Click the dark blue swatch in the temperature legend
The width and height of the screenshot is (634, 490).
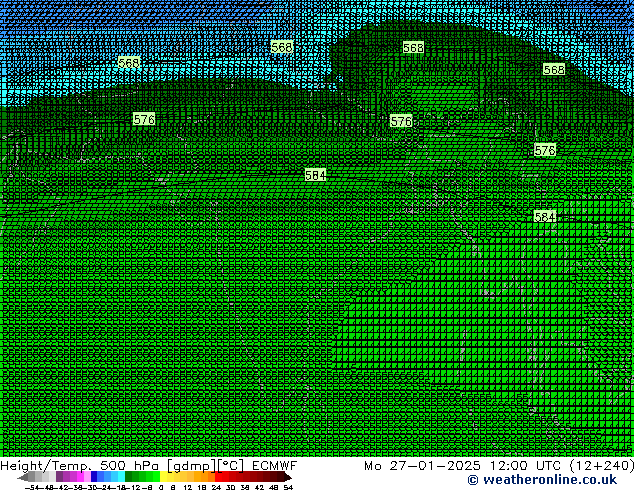(x=94, y=477)
